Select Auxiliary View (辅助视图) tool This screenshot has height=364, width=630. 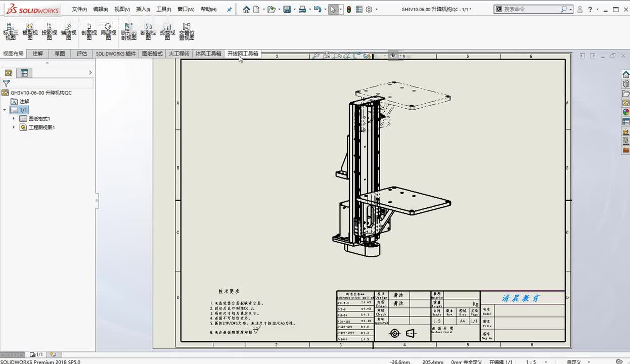click(69, 31)
